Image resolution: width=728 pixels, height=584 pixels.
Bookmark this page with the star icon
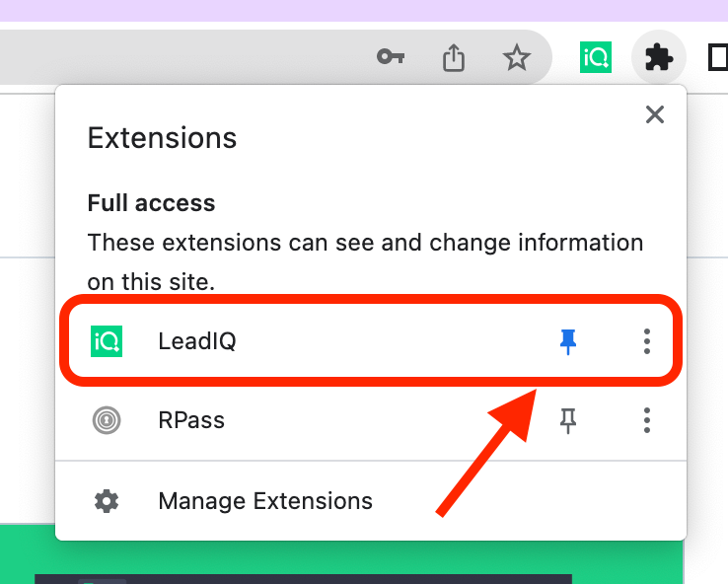coord(517,58)
